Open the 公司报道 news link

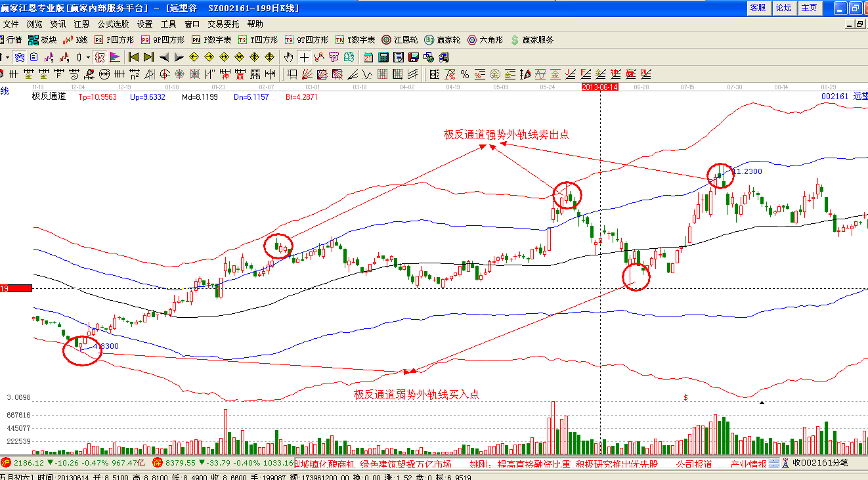(693, 464)
